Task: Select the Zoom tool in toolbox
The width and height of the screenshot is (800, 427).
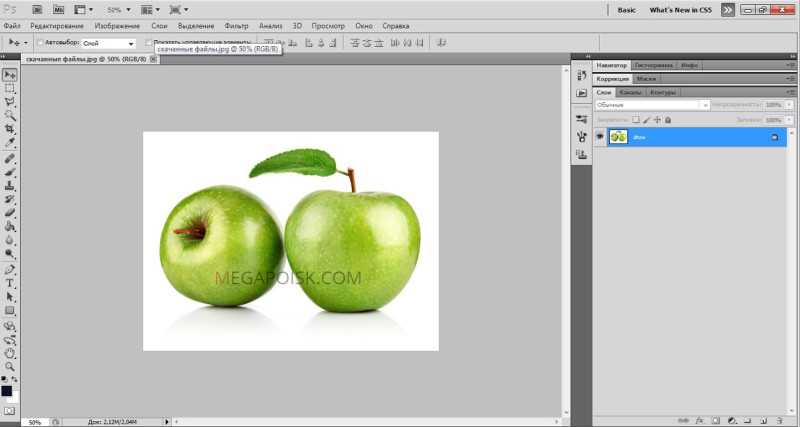Action: pos(10,367)
